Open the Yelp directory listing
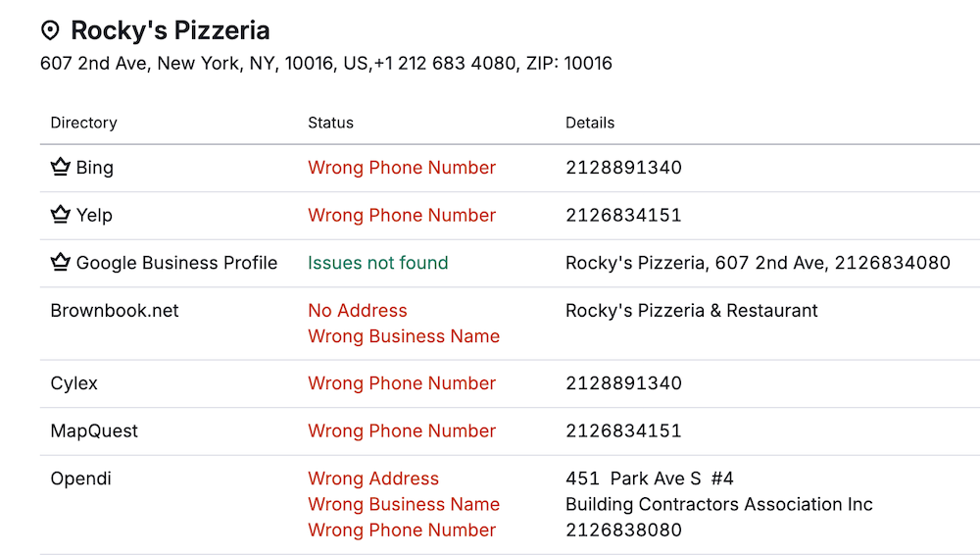Screen dimensions: 980x555 coord(94,215)
